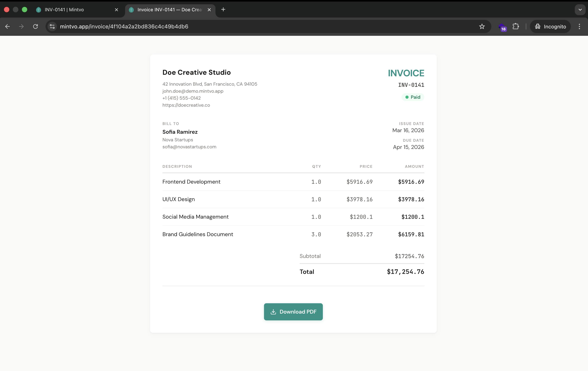Click the green Paid status badge

point(413,97)
